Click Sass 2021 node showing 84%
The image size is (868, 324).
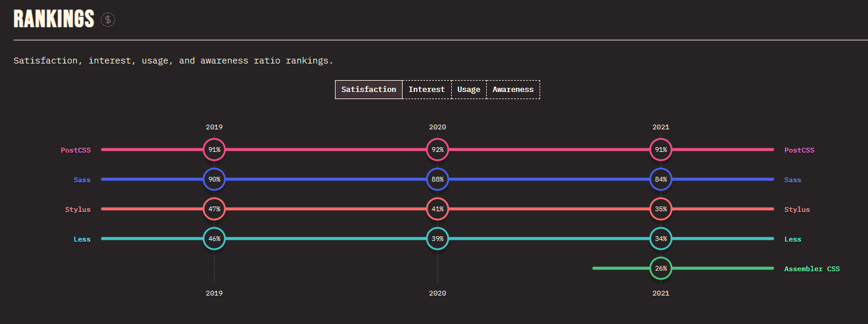click(x=661, y=179)
